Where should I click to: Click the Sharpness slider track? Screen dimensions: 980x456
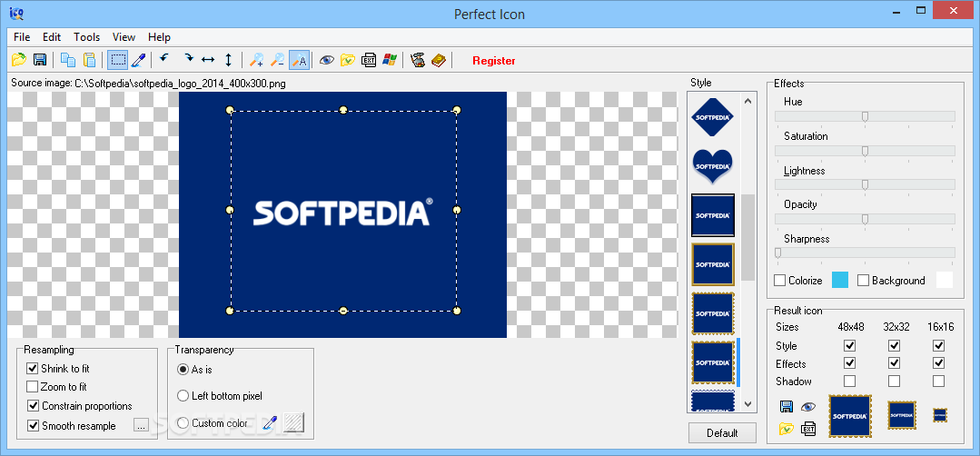(x=865, y=253)
